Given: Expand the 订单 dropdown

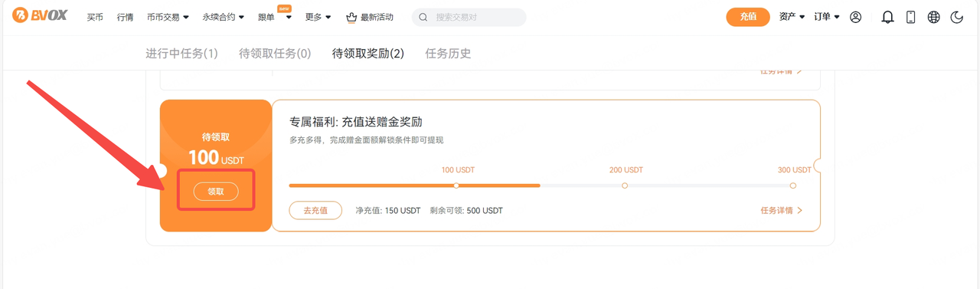Looking at the screenshot, I should point(827,17).
